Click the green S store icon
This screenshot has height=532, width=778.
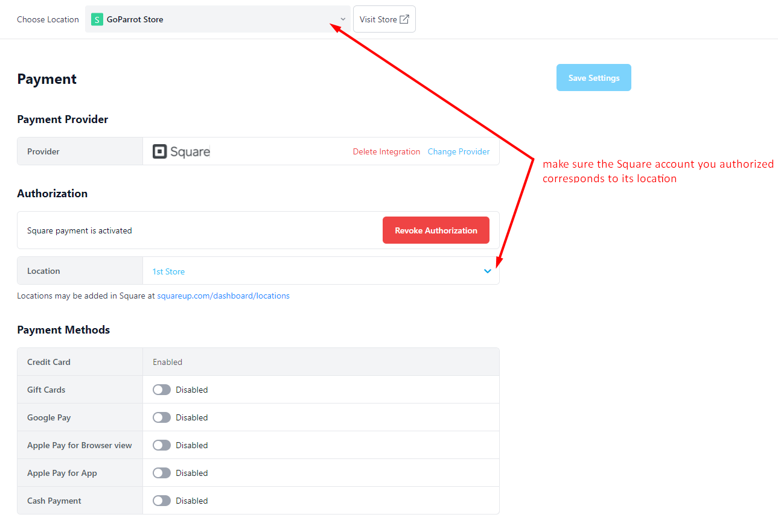point(97,19)
